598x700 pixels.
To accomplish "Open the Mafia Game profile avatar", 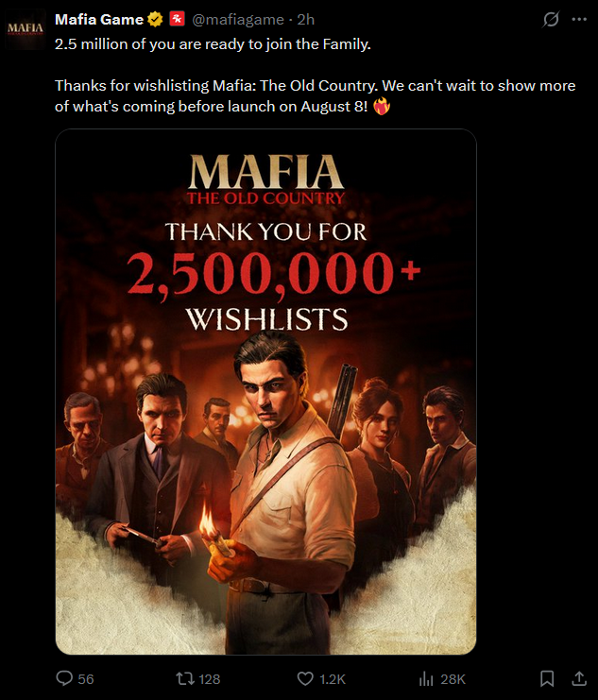I will [25, 28].
